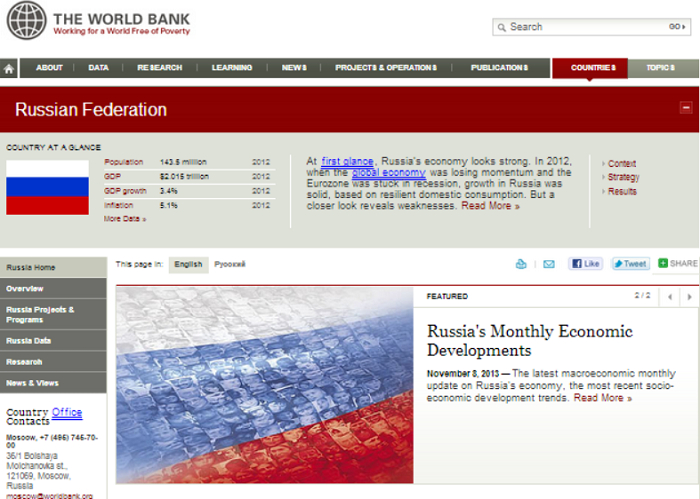Viewport: 700px width, 499px height.
Task: Collapse the Russian Federation banner with minus icon
Action: click(686, 108)
